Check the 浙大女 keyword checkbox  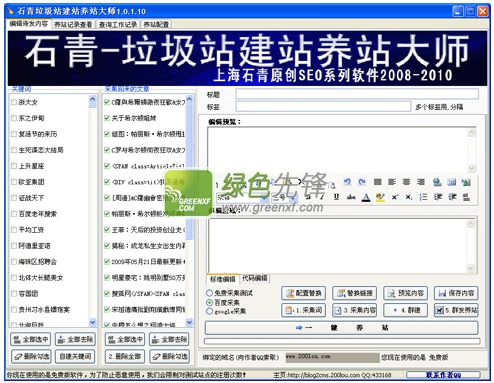[14, 102]
